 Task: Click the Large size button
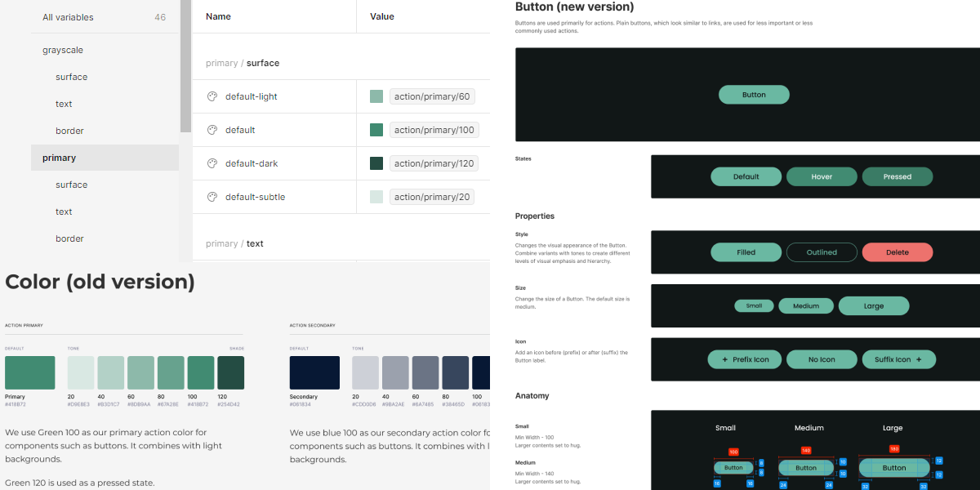pyautogui.click(x=874, y=306)
